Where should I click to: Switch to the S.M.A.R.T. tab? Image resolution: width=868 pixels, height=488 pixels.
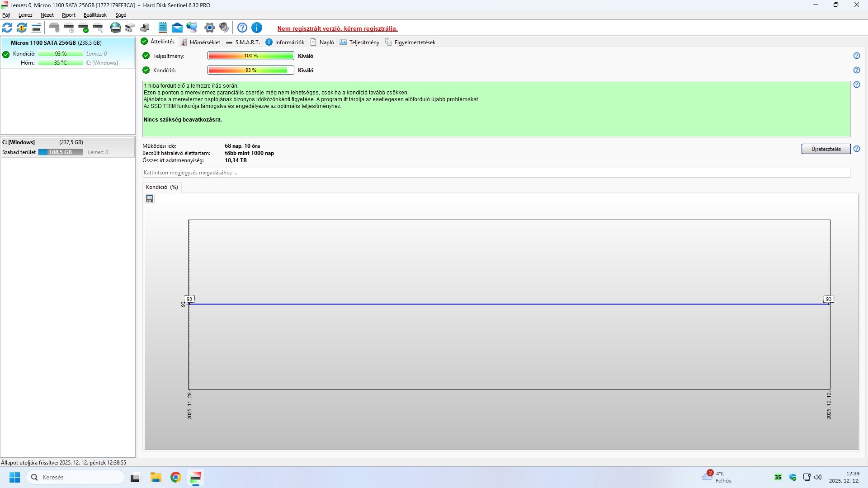pyautogui.click(x=243, y=42)
